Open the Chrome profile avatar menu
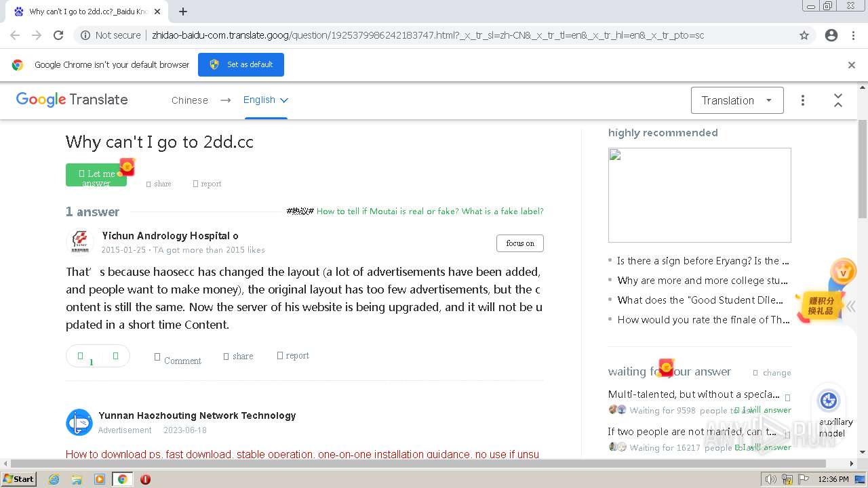868x488 pixels. coord(831,35)
